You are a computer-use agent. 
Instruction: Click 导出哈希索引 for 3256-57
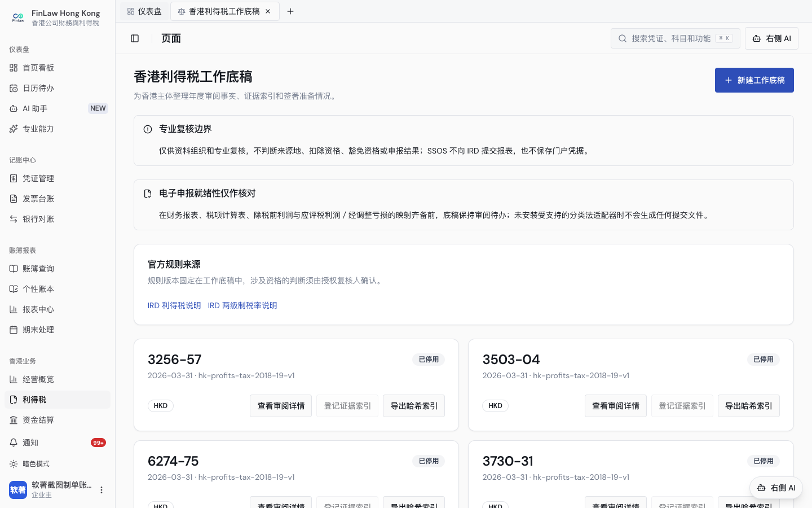(x=414, y=406)
